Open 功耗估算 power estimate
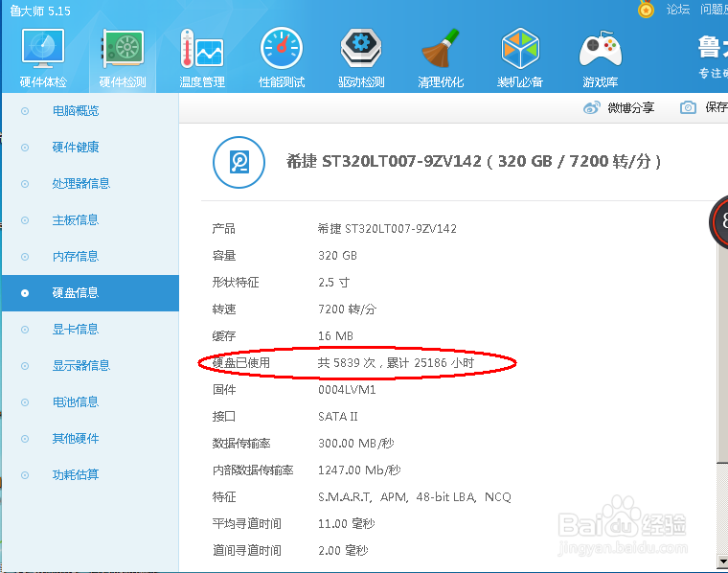Image resolution: width=728 pixels, height=573 pixels. (x=76, y=475)
